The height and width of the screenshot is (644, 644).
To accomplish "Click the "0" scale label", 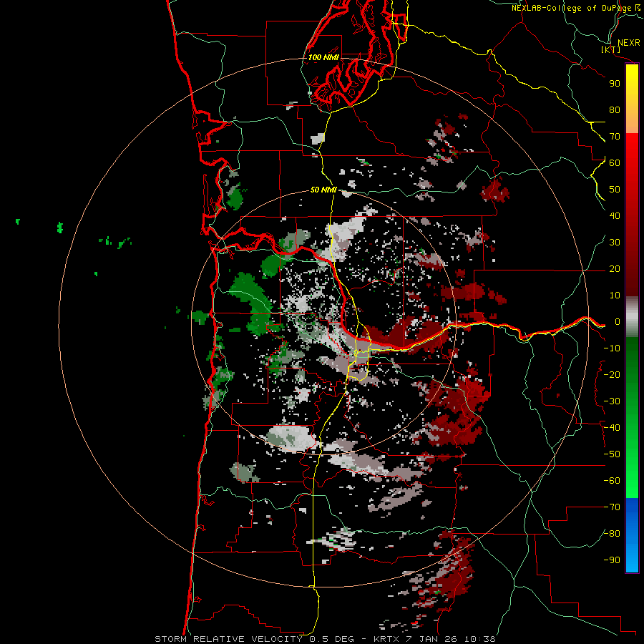I will click(x=618, y=321).
